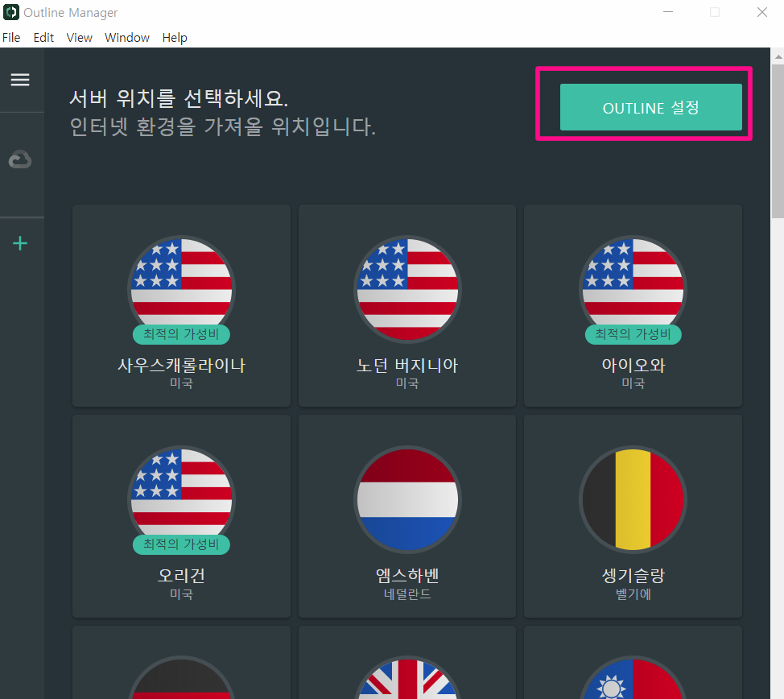Select the 오리건 server location card
Screen dimensions: 784x699
(x=181, y=516)
